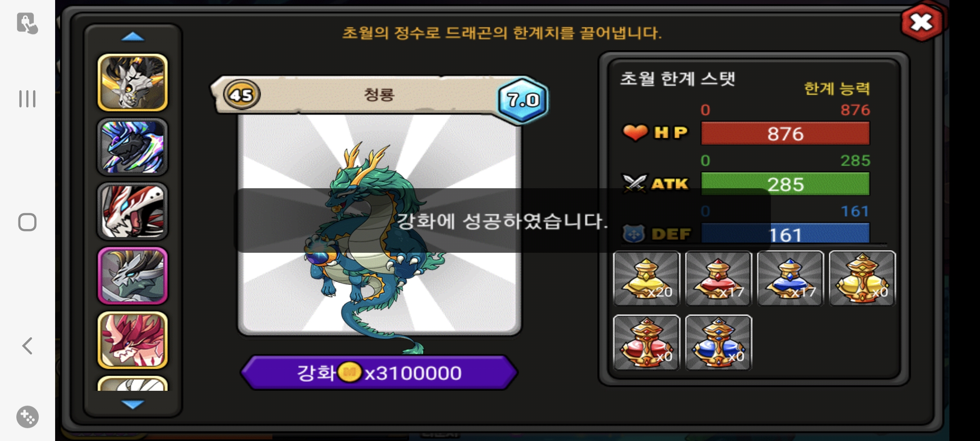Image resolution: width=980 pixels, height=441 pixels.
Task: Select the large red ornate potion x0
Action: [x=646, y=342]
